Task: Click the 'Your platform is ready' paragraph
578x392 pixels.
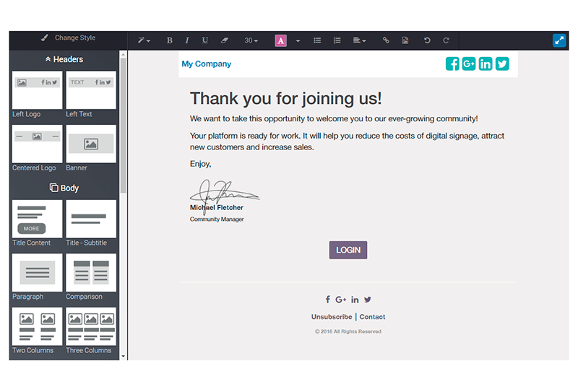Action: (x=347, y=141)
